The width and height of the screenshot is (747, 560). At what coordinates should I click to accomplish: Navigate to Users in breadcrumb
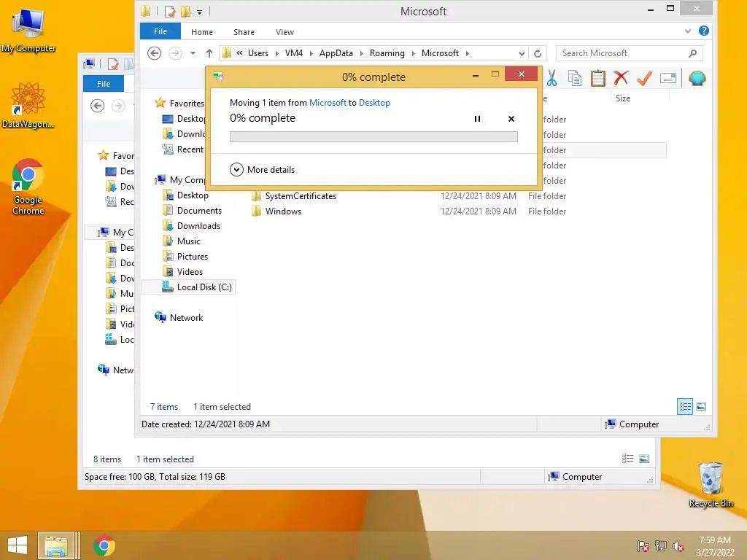[258, 53]
